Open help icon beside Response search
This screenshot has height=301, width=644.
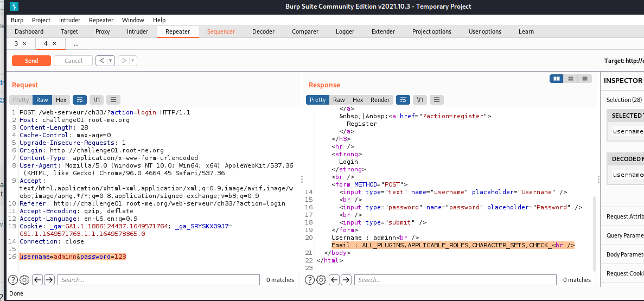(x=310, y=280)
